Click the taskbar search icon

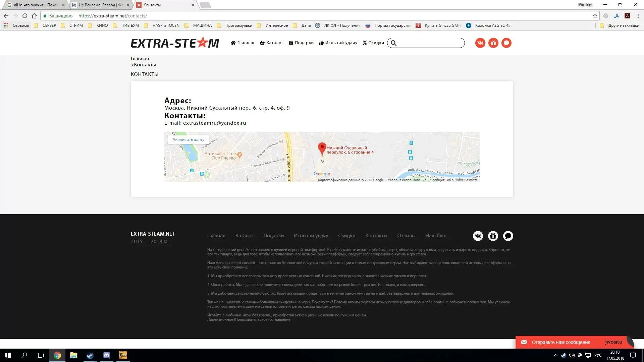(24, 355)
